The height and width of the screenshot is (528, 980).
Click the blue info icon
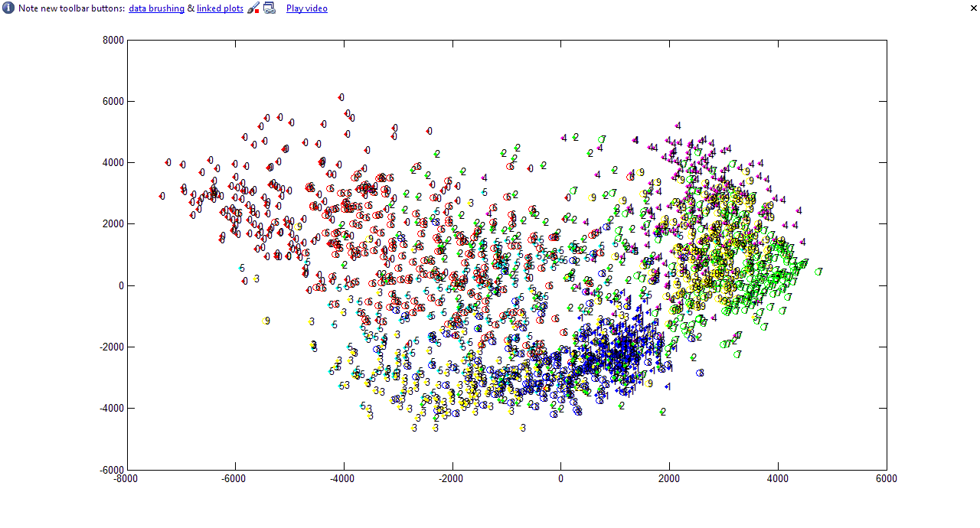click(8, 8)
